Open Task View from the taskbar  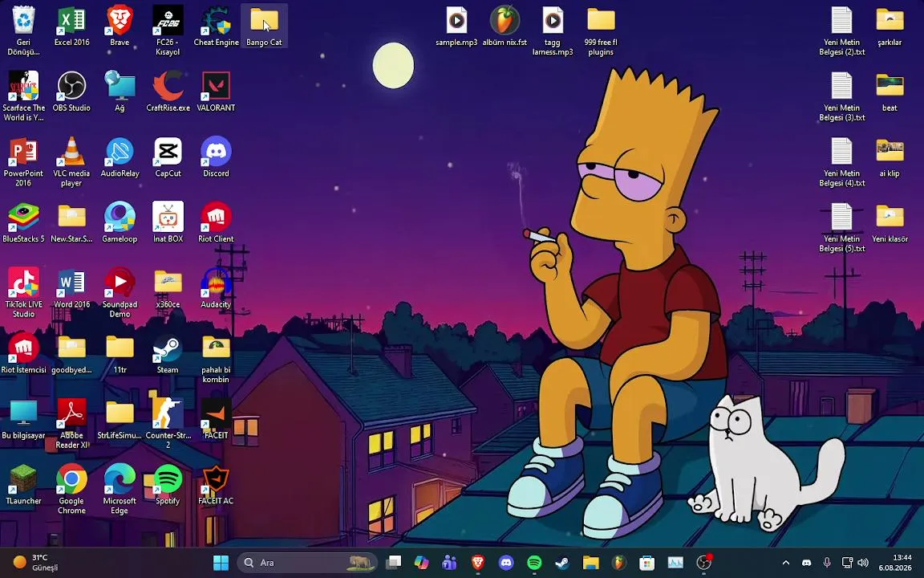click(x=393, y=563)
